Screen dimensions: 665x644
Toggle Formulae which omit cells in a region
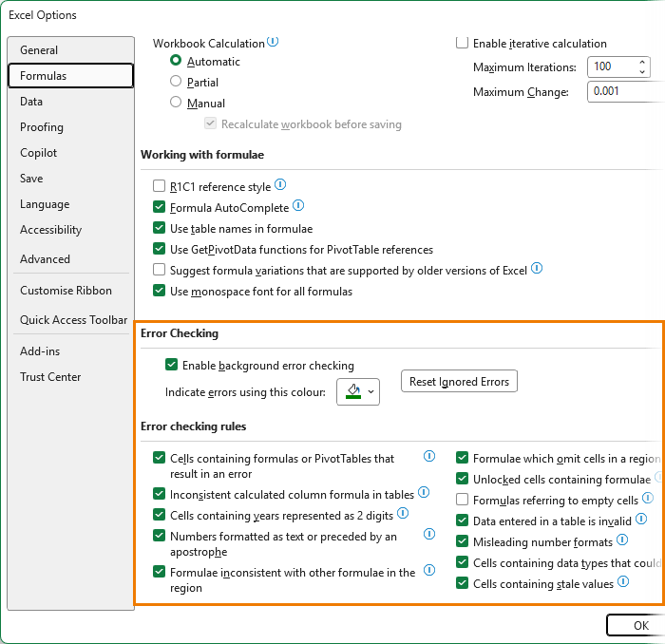pos(462,458)
